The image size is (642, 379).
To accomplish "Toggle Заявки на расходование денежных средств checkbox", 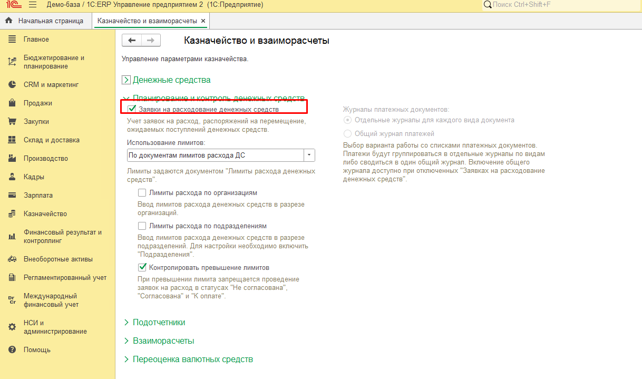I will pos(132,109).
